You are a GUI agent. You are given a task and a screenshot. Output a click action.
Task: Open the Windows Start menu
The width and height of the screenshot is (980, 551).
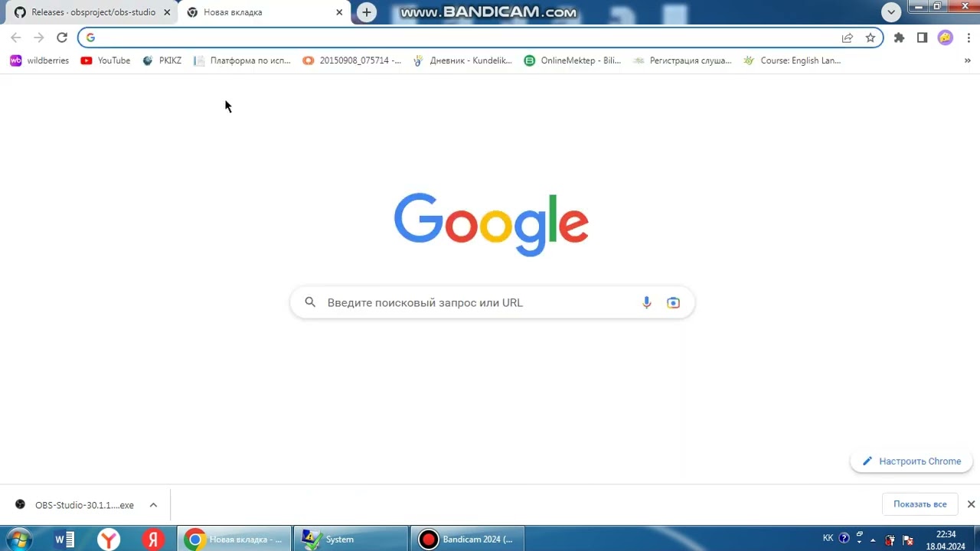[18, 539]
